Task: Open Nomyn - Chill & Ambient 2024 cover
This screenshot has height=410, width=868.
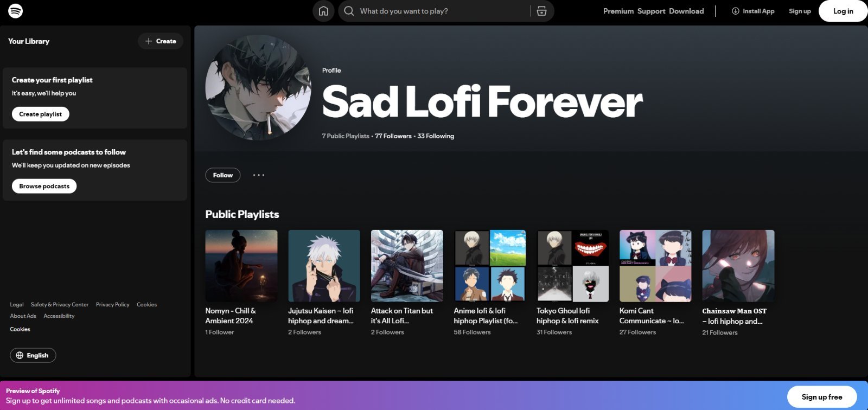Action: click(x=241, y=266)
